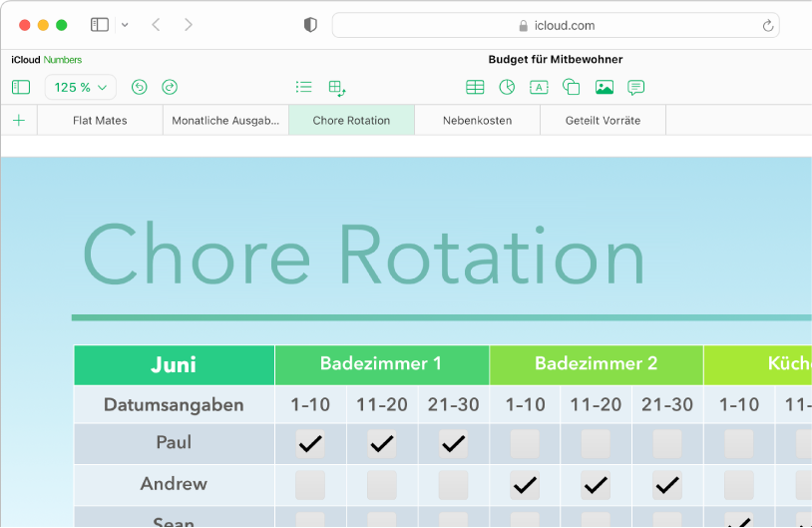Add a comment using speech bubble icon
This screenshot has width=812, height=528.
coord(635,88)
